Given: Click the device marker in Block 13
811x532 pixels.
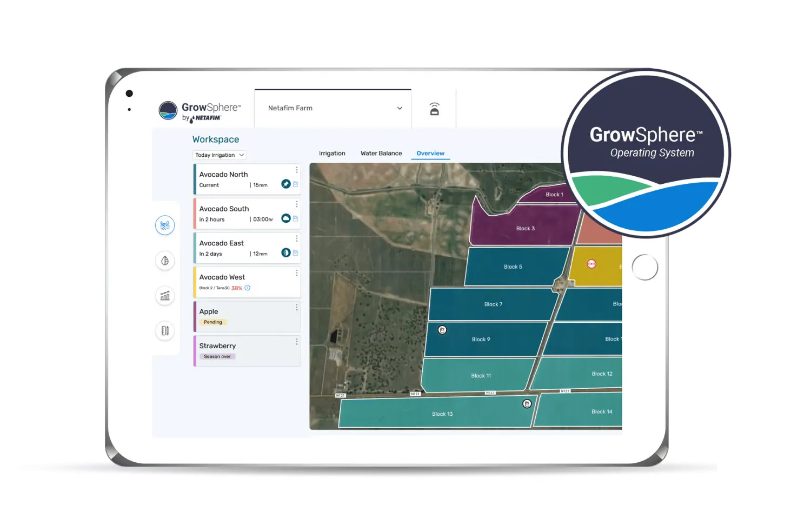Looking at the screenshot, I should pyautogui.click(x=527, y=404).
